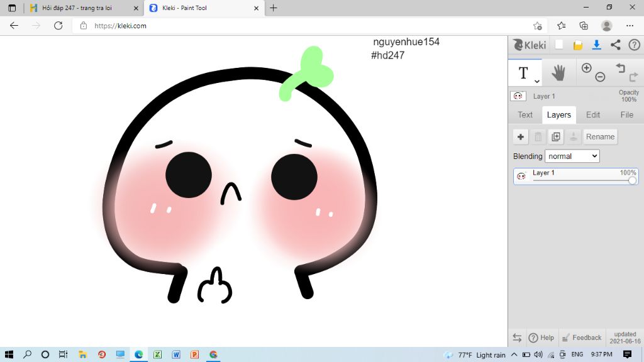Viewport: 644px width, 362px height.
Task: Open PowerPoint from the taskbar
Action: [x=195, y=354]
